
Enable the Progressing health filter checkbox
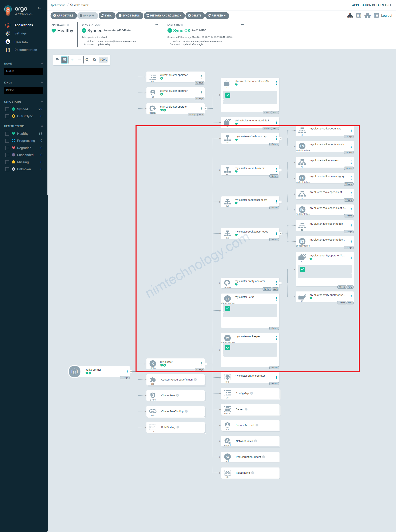pyautogui.click(x=7, y=141)
